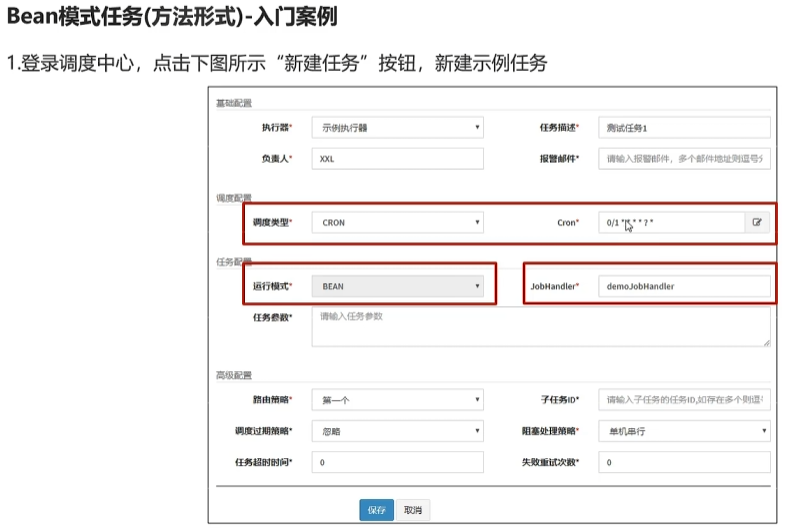The height and width of the screenshot is (528, 792).
Task: Open the 运行模式 BEAN dropdown
Action: (397, 286)
